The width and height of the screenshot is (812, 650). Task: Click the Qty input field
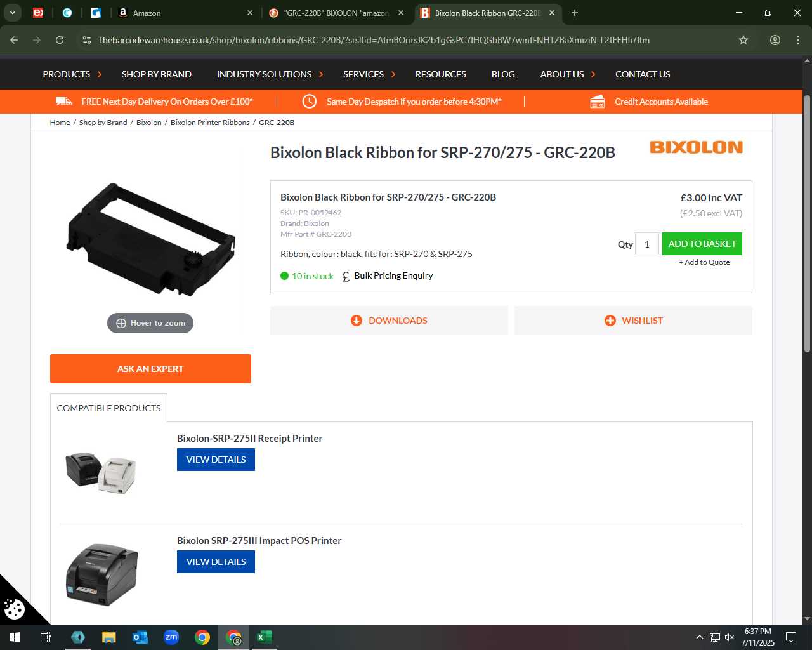point(647,244)
